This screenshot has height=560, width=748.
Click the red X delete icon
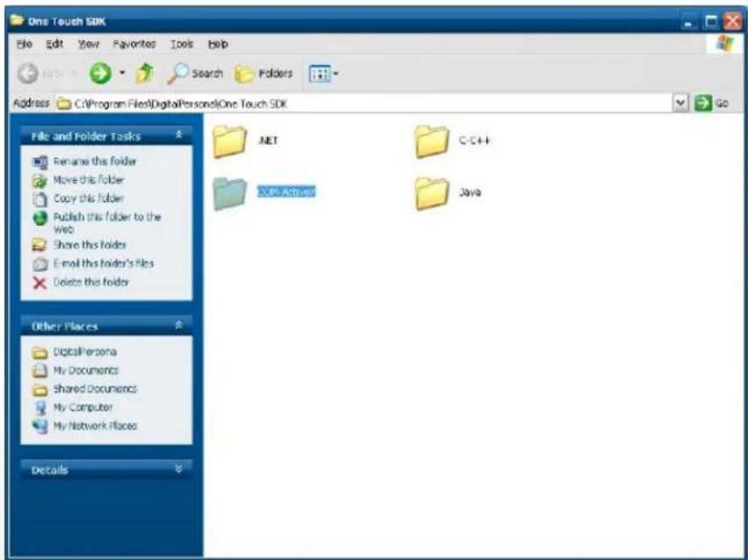[40, 283]
